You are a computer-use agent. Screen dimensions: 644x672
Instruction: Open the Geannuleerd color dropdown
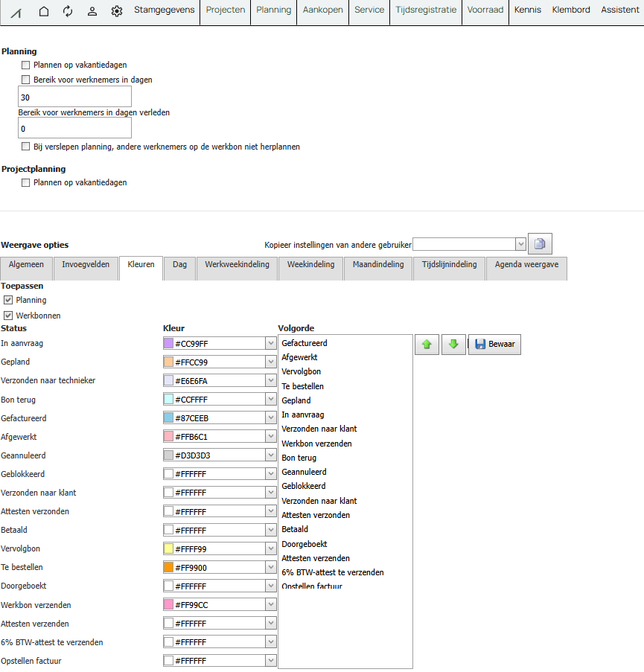click(270, 455)
